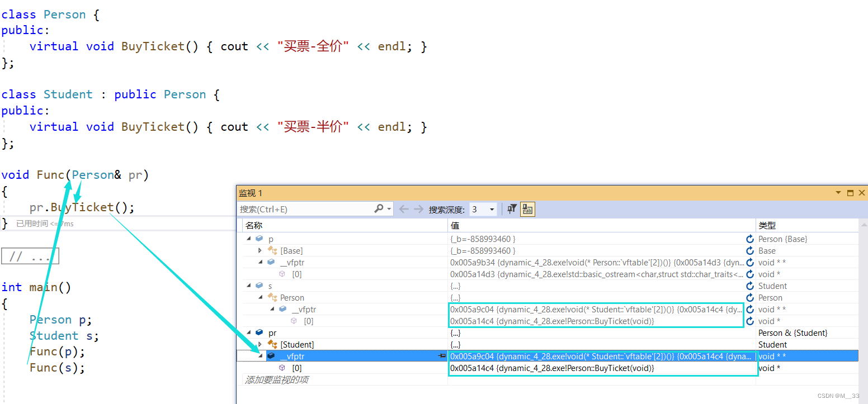This screenshot has height=404, width=868.
Task: Select the Person row name under s
Action: coord(292,297)
